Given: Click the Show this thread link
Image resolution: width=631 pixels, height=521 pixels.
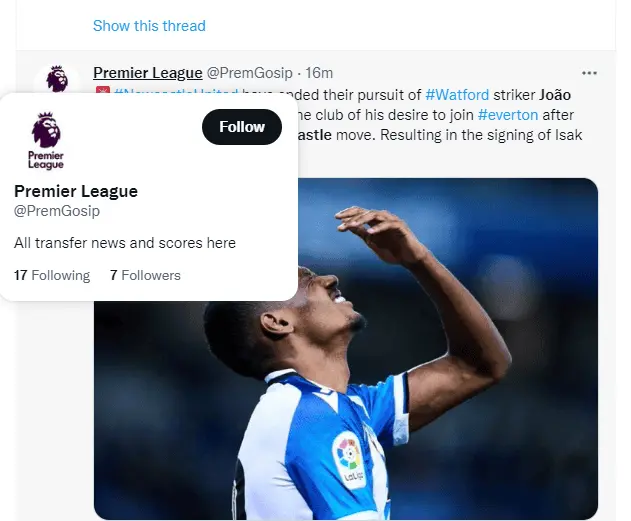Looking at the screenshot, I should [x=149, y=25].
